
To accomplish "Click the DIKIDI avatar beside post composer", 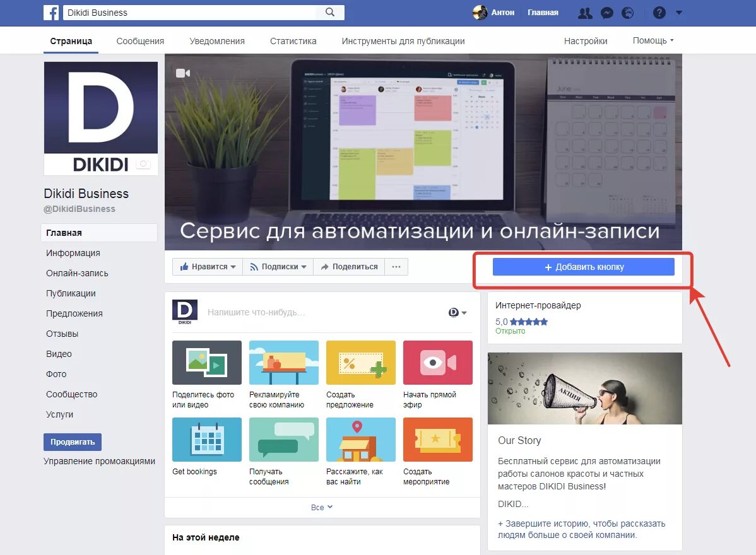I will [x=185, y=312].
